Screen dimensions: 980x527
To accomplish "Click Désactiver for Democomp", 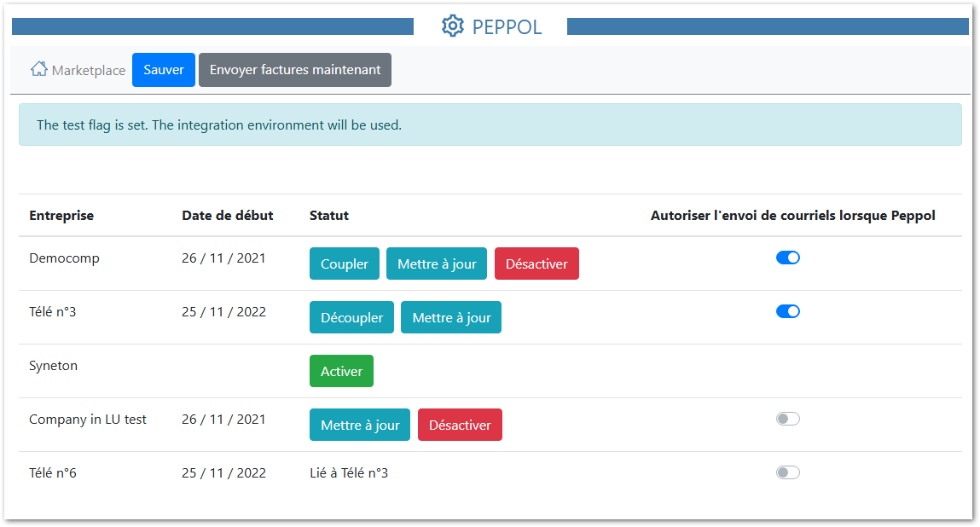I will coord(536,263).
